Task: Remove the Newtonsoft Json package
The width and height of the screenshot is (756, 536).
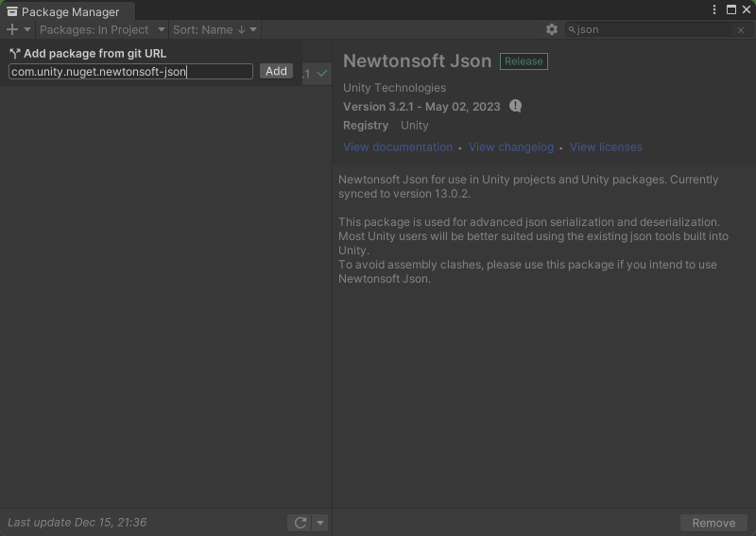Action: pyautogui.click(x=713, y=523)
